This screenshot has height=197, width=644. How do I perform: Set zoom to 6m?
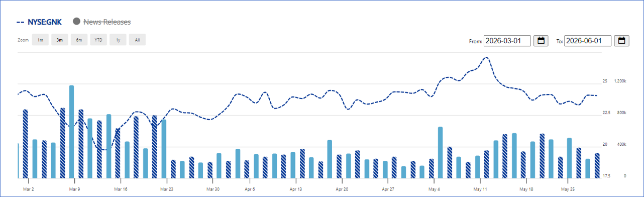(79, 40)
